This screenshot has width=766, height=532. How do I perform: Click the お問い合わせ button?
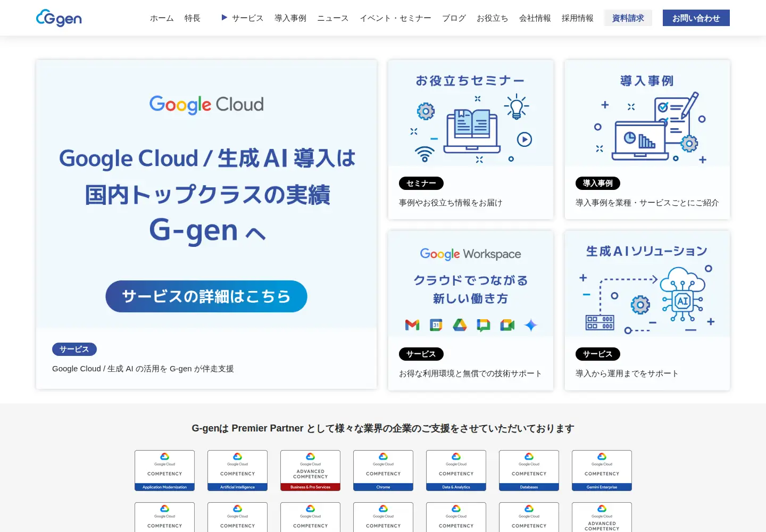click(696, 18)
